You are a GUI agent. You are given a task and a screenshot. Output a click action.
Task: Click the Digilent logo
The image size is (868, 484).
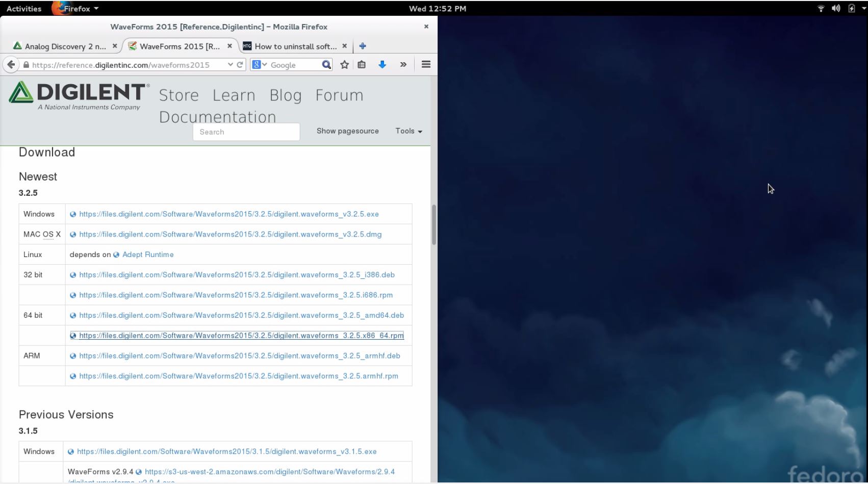click(x=79, y=96)
